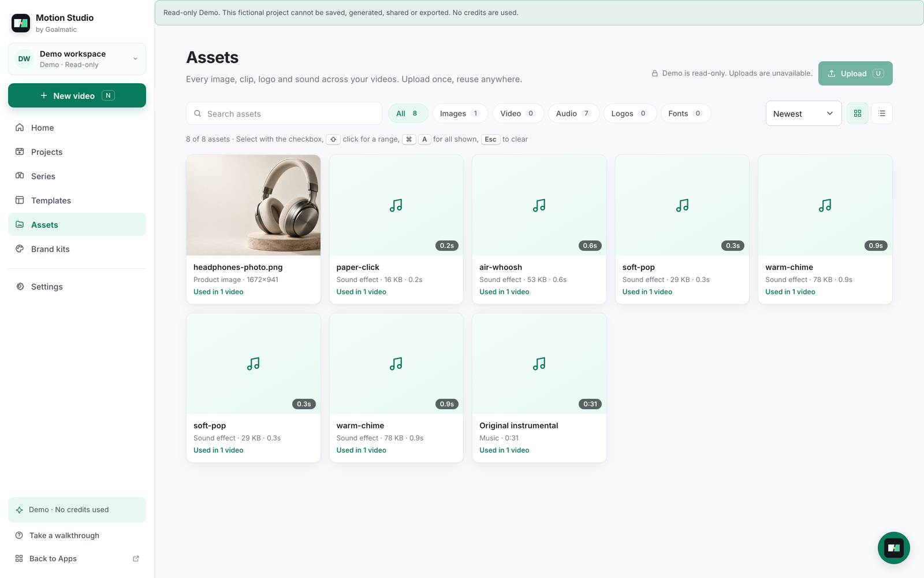The height and width of the screenshot is (578, 924).
Task: Expand the Demo workspace switcher
Action: (x=77, y=59)
